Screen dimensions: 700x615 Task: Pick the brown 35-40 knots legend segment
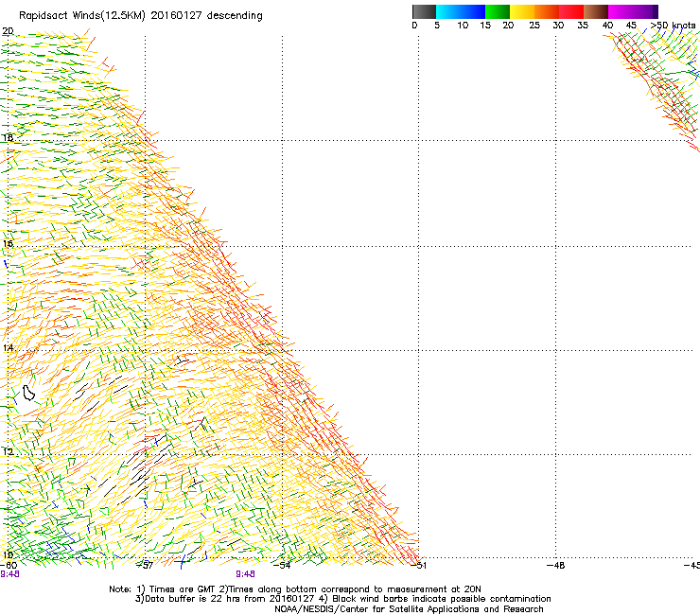pyautogui.click(x=596, y=11)
